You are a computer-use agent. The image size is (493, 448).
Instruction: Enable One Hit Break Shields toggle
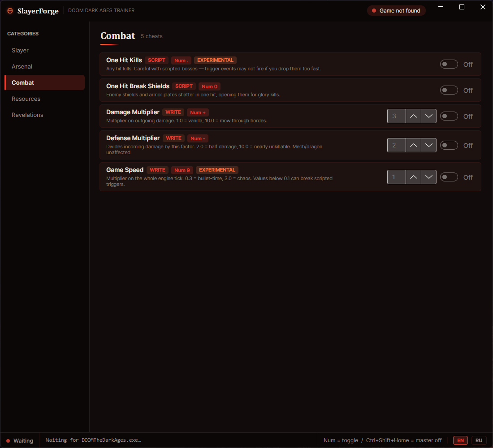[449, 90]
